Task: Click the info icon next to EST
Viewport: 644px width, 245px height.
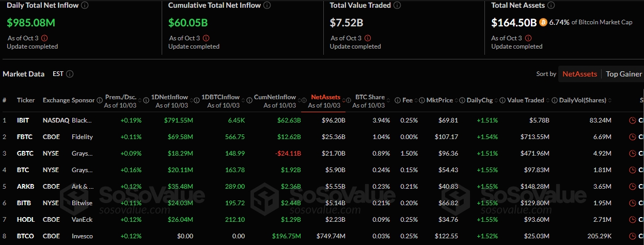Action: pos(70,74)
